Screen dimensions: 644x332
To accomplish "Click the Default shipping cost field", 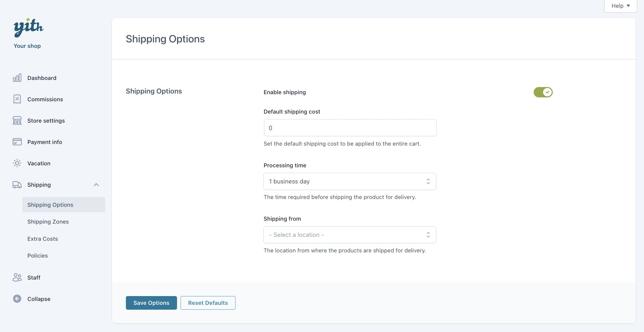I will [350, 128].
